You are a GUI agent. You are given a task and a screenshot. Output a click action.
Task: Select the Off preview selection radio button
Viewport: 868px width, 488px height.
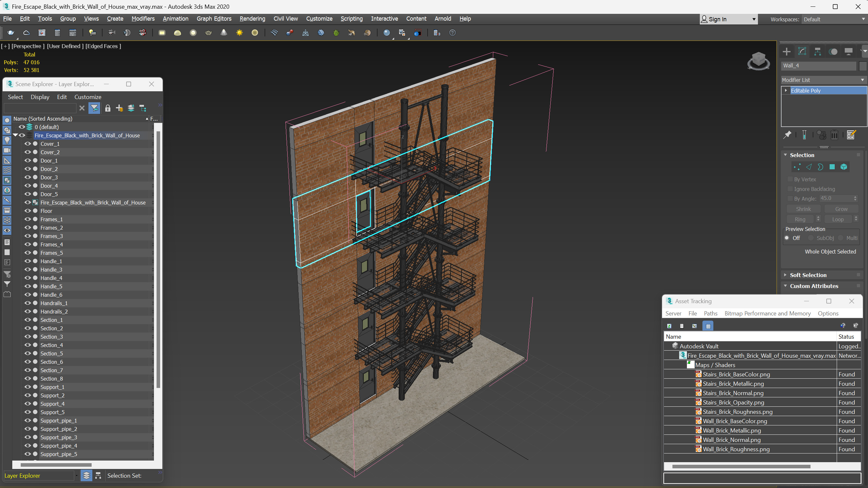(x=787, y=238)
